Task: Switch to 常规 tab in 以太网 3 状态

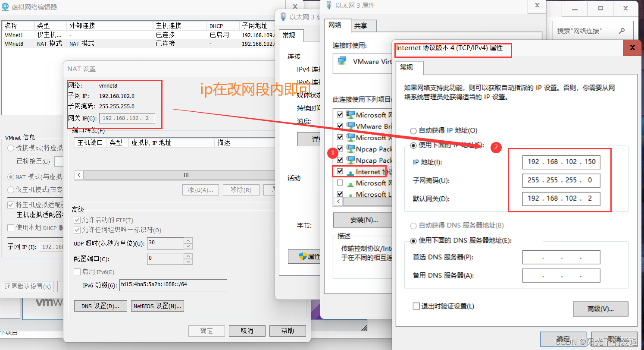Action: 291,35
